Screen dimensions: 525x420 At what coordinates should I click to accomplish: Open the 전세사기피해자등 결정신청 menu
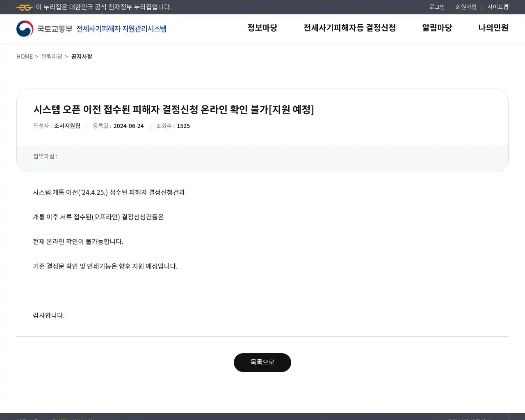point(349,28)
